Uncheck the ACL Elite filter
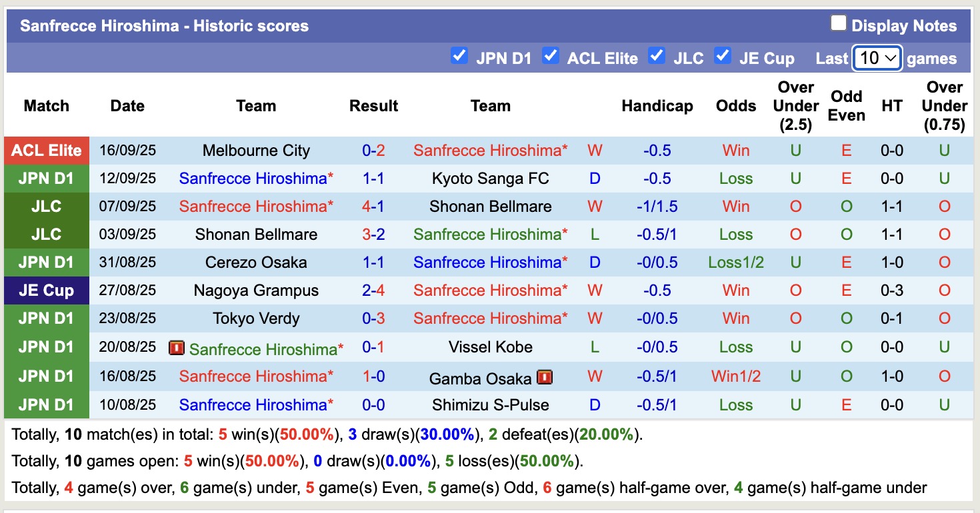 pos(551,57)
